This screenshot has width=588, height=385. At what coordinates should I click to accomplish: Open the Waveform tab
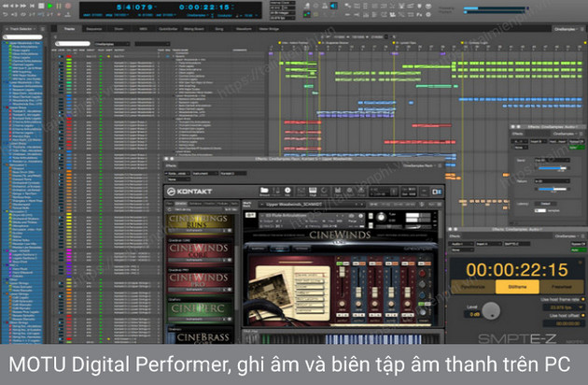point(244,29)
